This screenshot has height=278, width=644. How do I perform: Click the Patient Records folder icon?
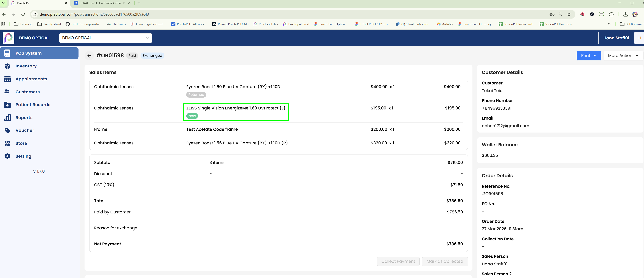point(7,105)
